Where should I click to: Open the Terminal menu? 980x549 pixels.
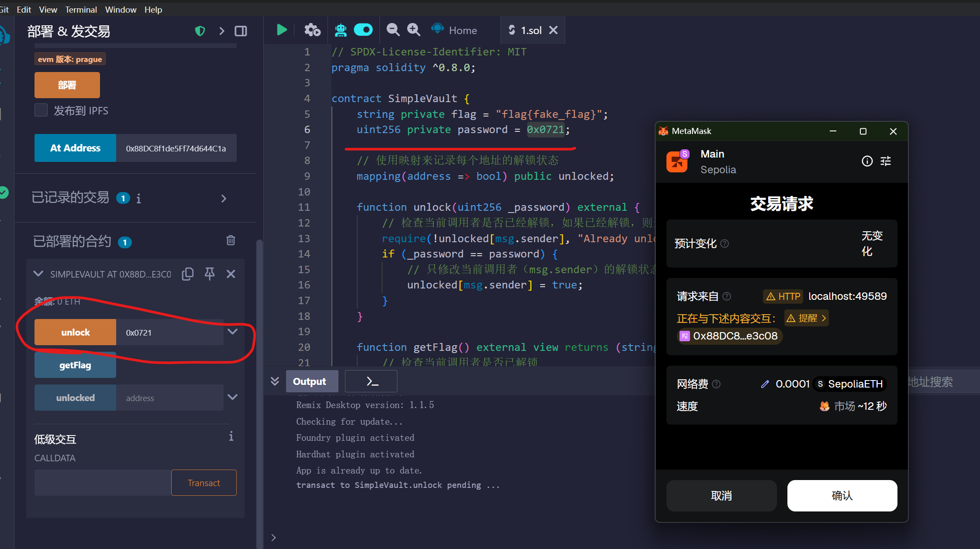pyautogui.click(x=81, y=9)
